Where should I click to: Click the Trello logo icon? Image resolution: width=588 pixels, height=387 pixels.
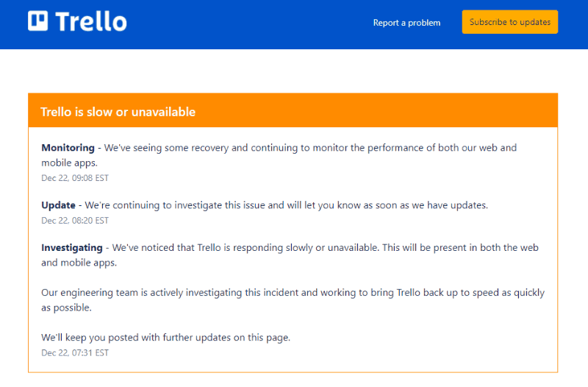(37, 21)
